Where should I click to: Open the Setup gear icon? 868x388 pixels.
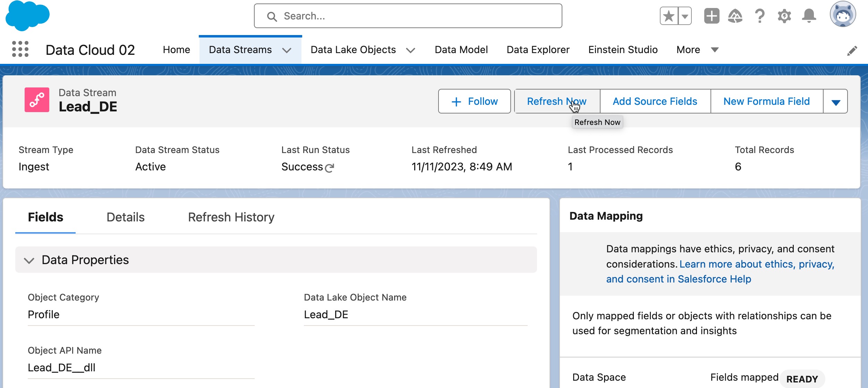784,16
